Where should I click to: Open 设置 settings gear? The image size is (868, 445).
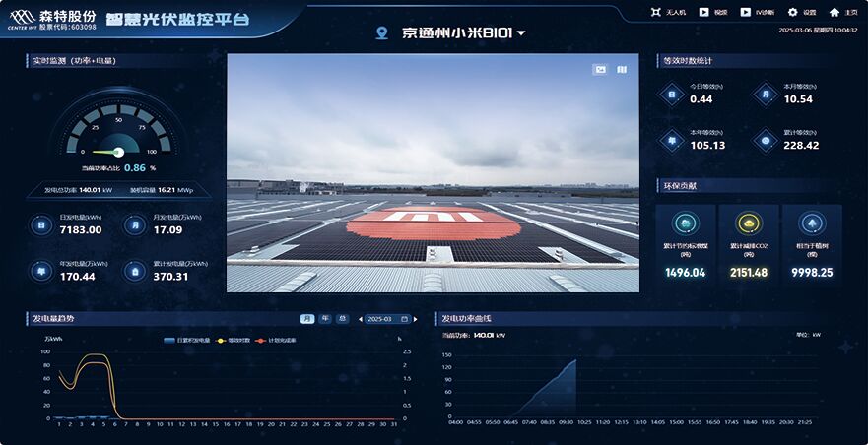point(792,12)
